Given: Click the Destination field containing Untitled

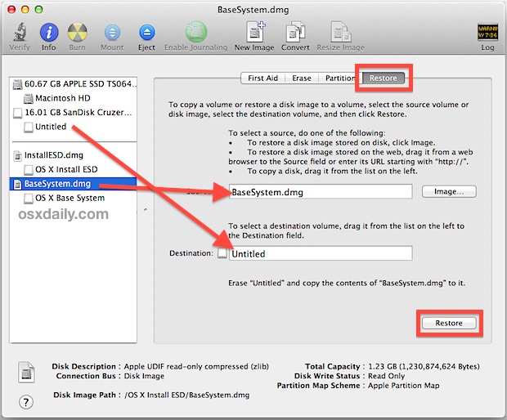Looking at the screenshot, I should 321,253.
